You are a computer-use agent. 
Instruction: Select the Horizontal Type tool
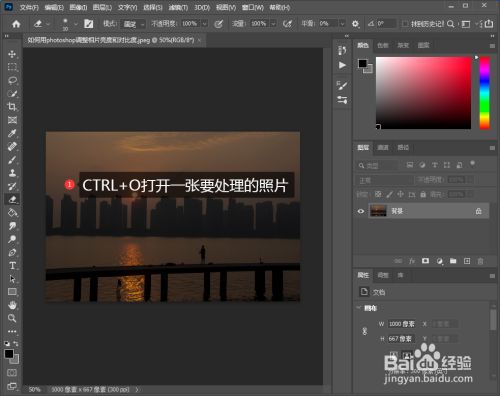[x=12, y=266]
